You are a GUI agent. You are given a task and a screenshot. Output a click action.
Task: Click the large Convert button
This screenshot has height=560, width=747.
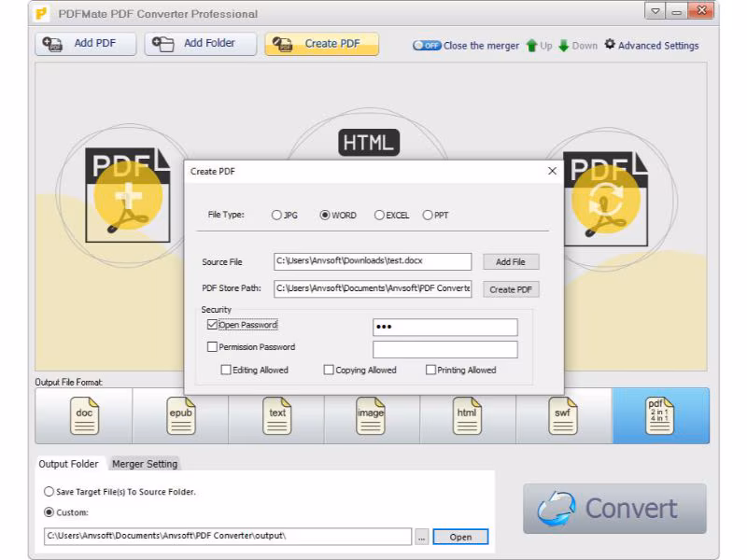(614, 509)
